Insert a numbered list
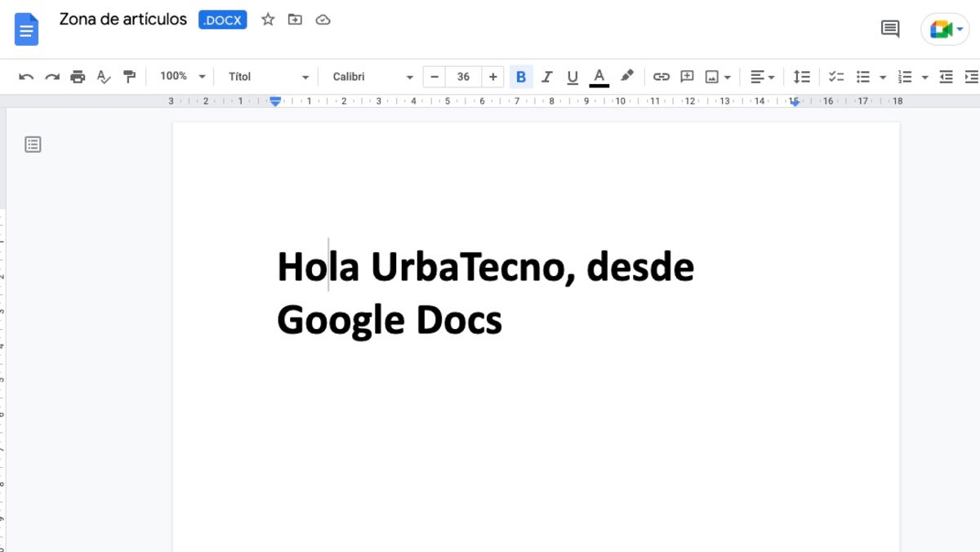This screenshot has height=552, width=980. (x=905, y=77)
